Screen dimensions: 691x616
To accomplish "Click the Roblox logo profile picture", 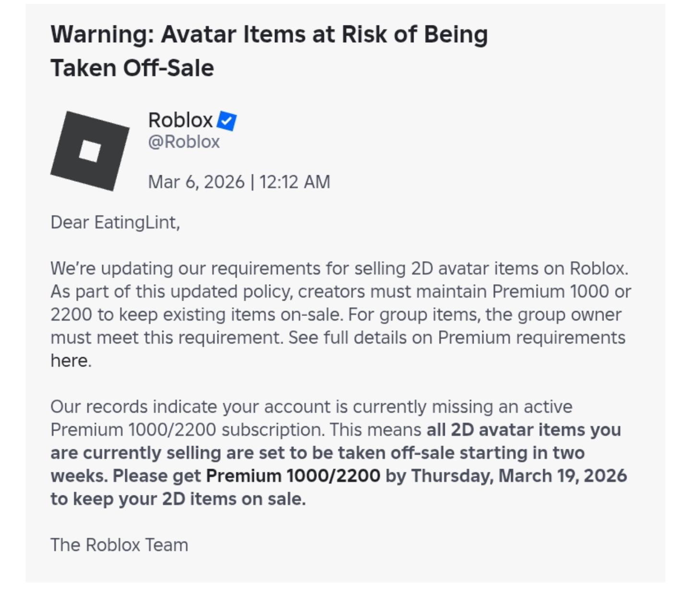I will click(x=90, y=151).
